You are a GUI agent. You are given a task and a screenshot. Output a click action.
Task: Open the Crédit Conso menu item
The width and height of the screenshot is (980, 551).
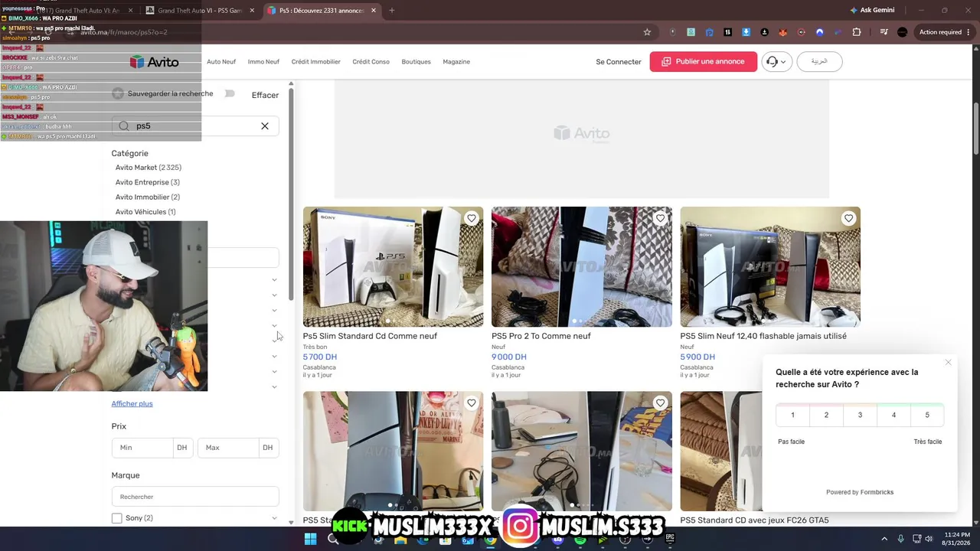[x=371, y=62]
